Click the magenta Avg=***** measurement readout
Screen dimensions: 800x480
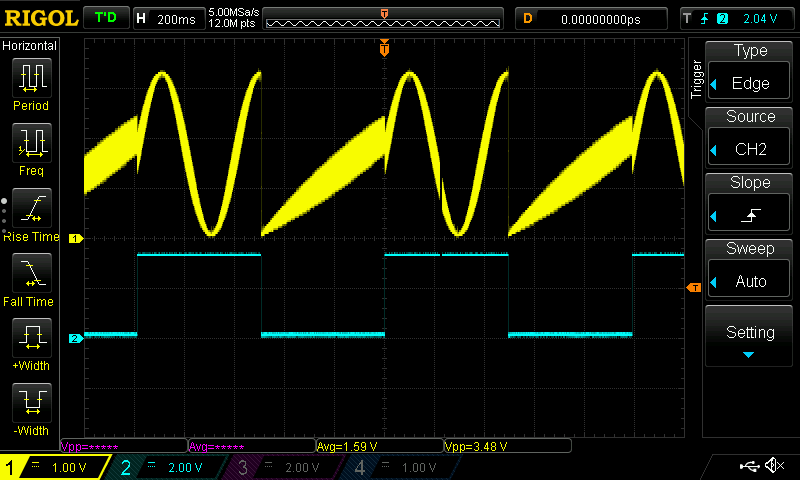[252, 446]
